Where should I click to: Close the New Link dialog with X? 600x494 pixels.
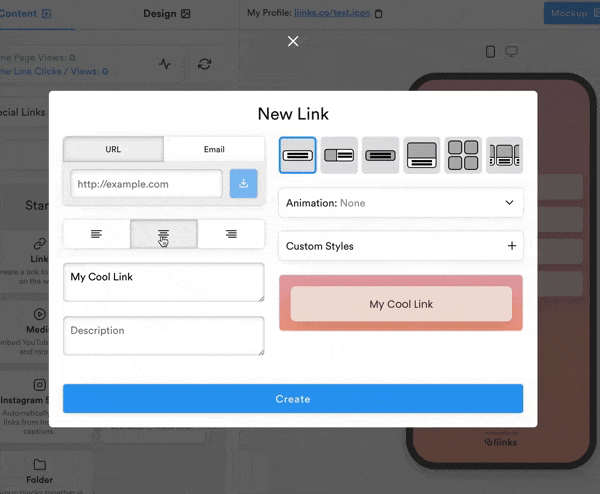[293, 41]
